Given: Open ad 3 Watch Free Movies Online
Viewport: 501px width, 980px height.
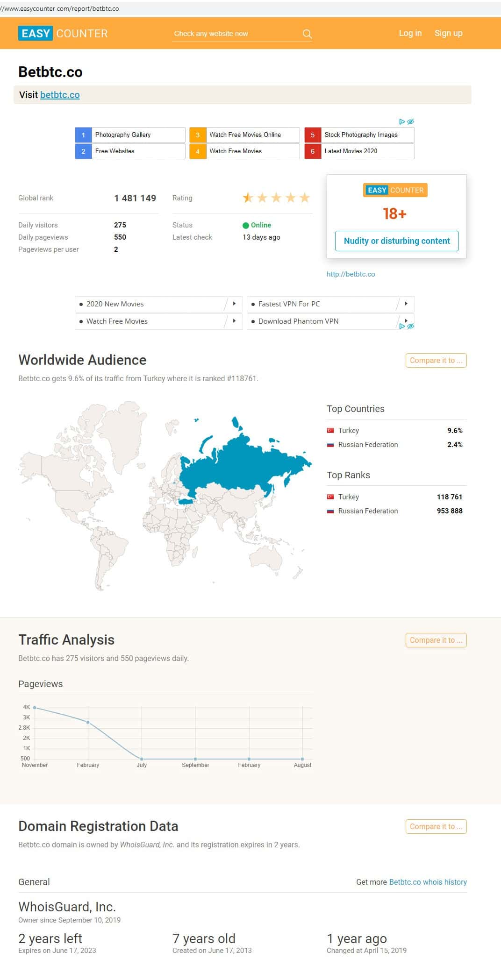Looking at the screenshot, I should click(x=244, y=135).
